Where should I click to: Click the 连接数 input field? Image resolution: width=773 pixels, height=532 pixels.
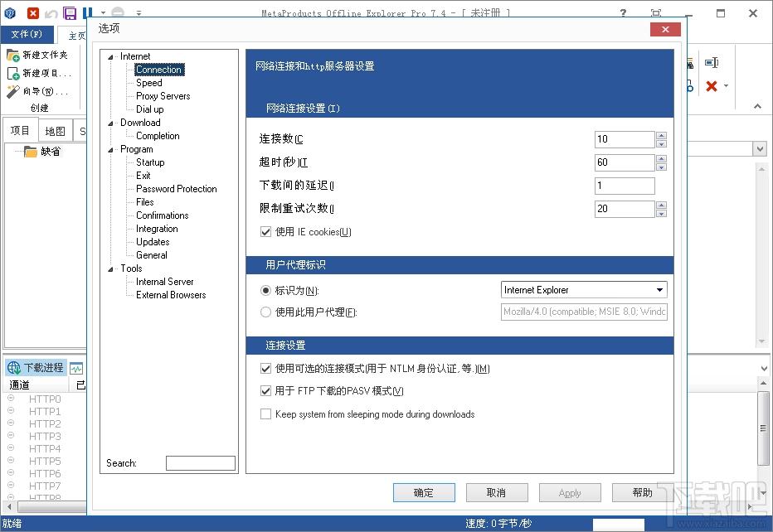coord(625,139)
